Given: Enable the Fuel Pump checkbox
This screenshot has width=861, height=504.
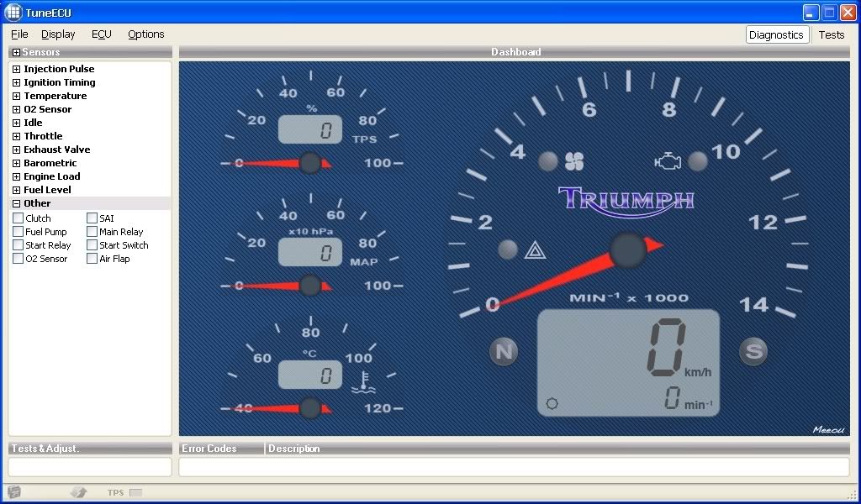Looking at the screenshot, I should click(x=18, y=232).
